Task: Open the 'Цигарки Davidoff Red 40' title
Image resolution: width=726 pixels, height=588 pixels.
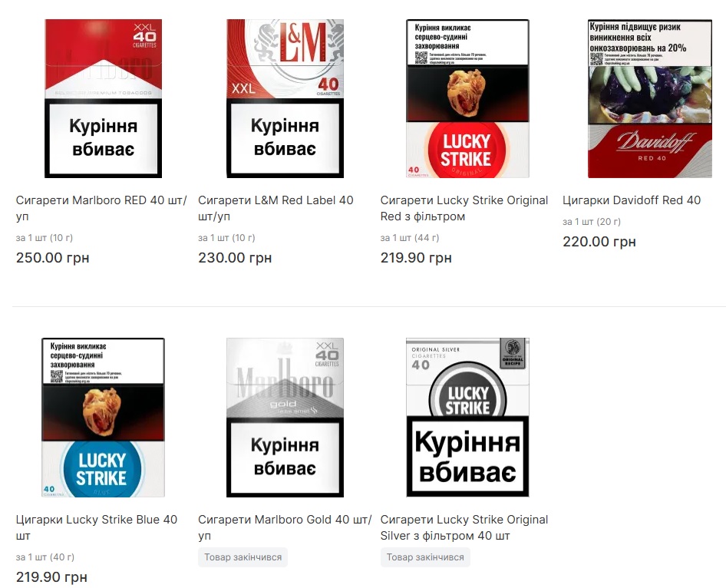Action: [632, 200]
